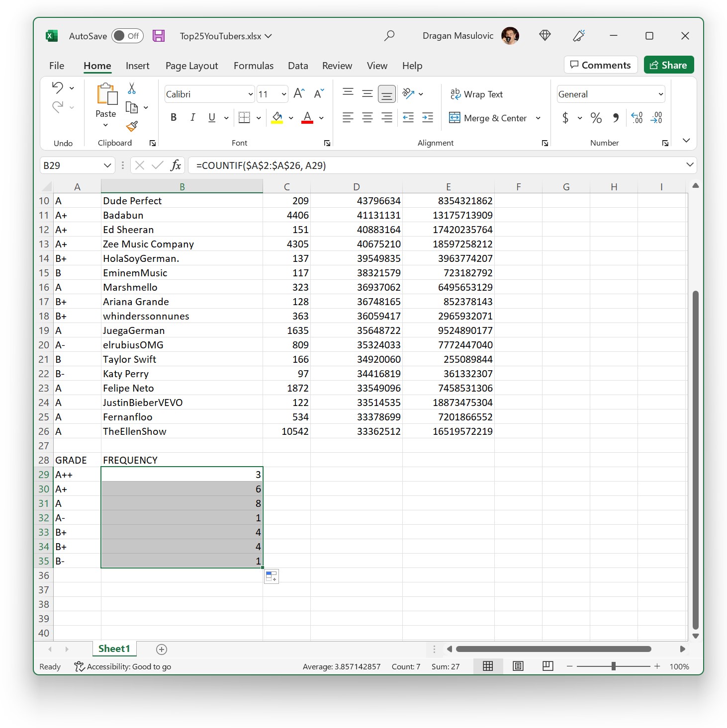727x728 pixels.
Task: Click the Copy icon
Action: (132, 107)
